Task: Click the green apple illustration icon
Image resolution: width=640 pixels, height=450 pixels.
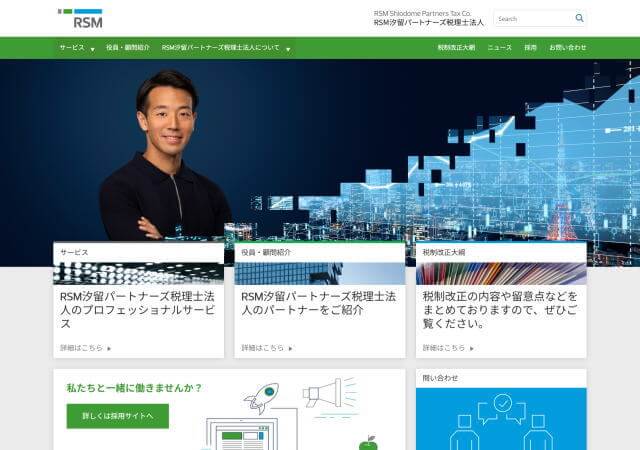Action: (368, 443)
